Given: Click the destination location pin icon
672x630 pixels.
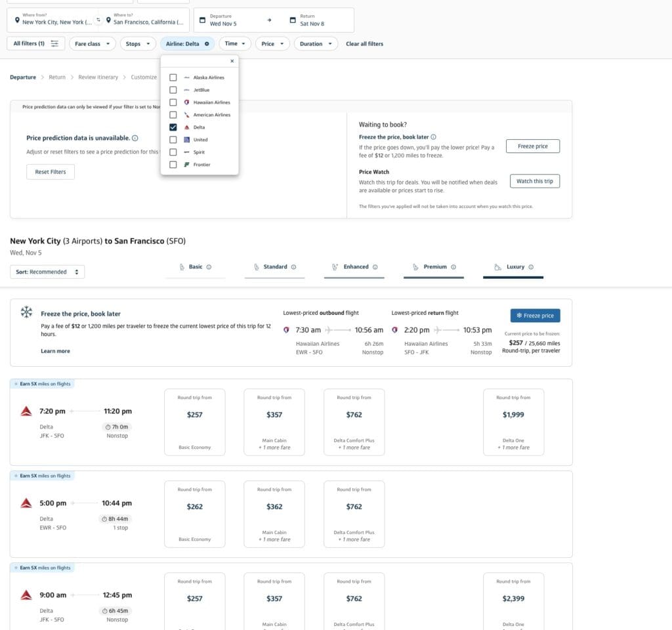Looking at the screenshot, I should [108, 20].
